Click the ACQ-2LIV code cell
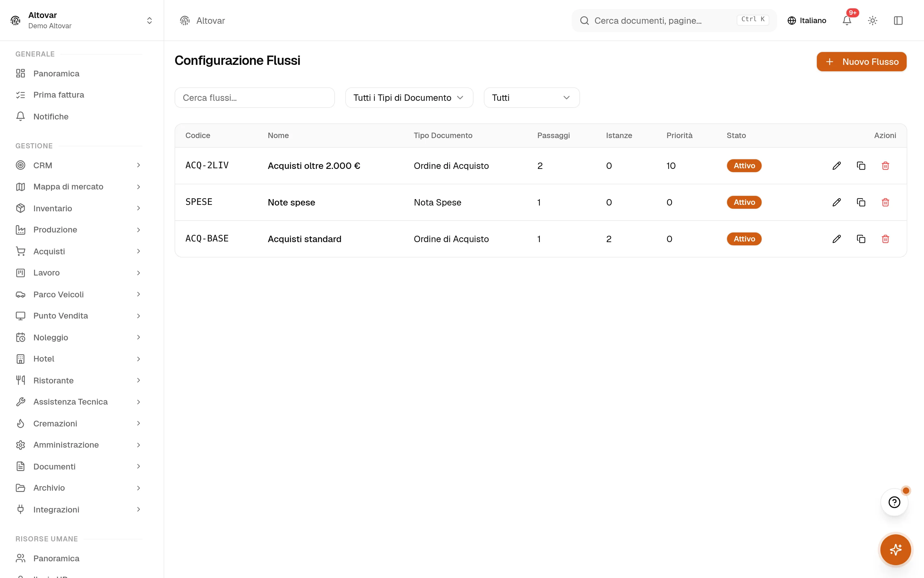Viewport: 924px width, 578px height. 207,165
